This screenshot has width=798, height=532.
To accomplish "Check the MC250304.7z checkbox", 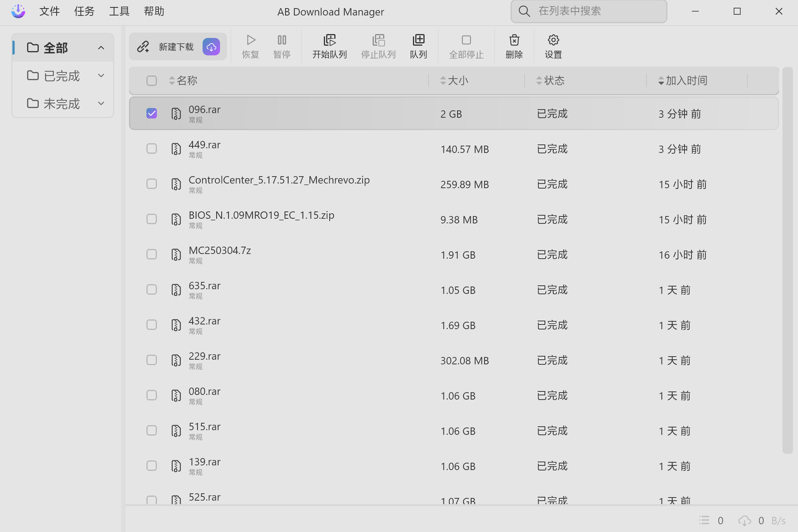I will (x=151, y=254).
